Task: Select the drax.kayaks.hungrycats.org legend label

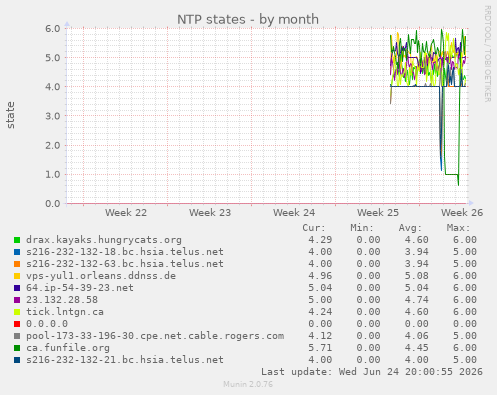Action: pos(104,240)
